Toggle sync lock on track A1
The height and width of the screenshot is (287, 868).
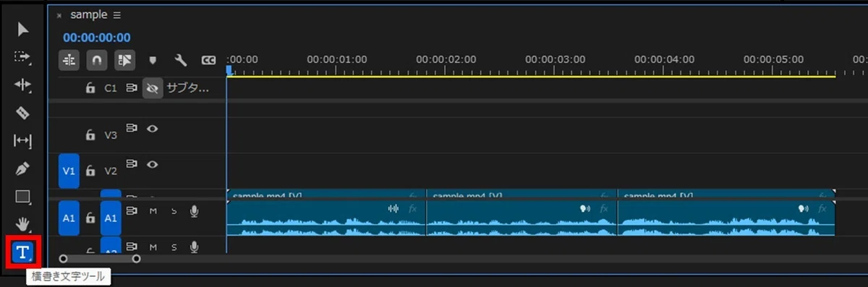pos(132,211)
